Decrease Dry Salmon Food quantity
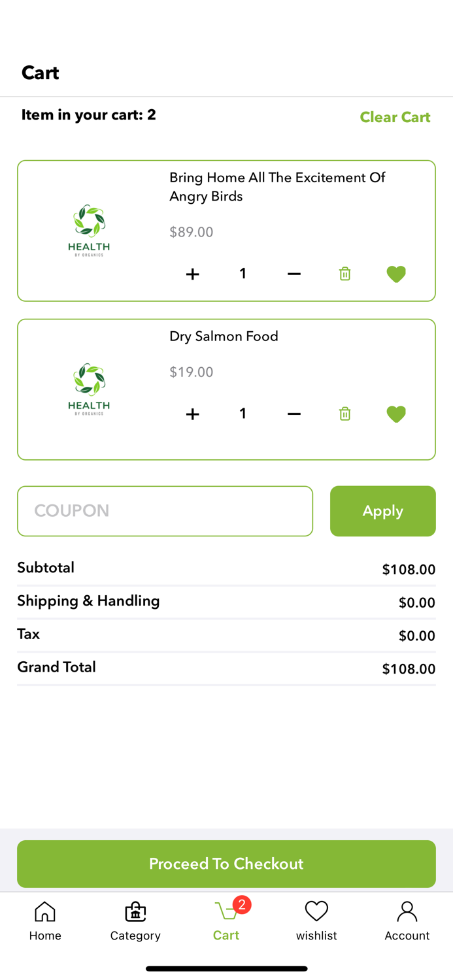The image size is (453, 980). [x=294, y=414]
